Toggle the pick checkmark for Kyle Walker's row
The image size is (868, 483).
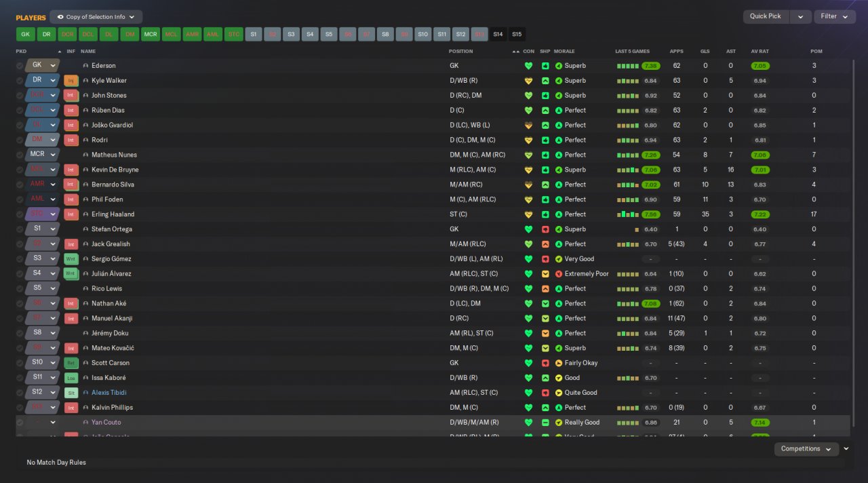click(x=20, y=81)
